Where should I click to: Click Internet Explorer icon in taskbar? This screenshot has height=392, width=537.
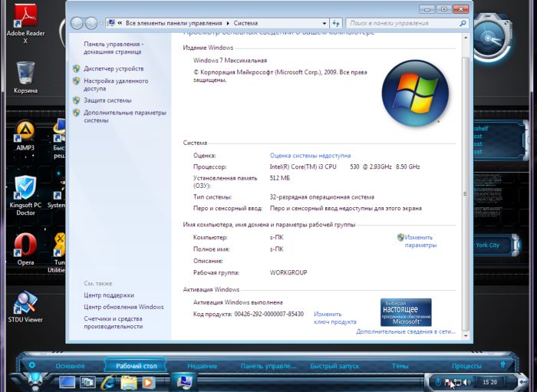pos(108,381)
